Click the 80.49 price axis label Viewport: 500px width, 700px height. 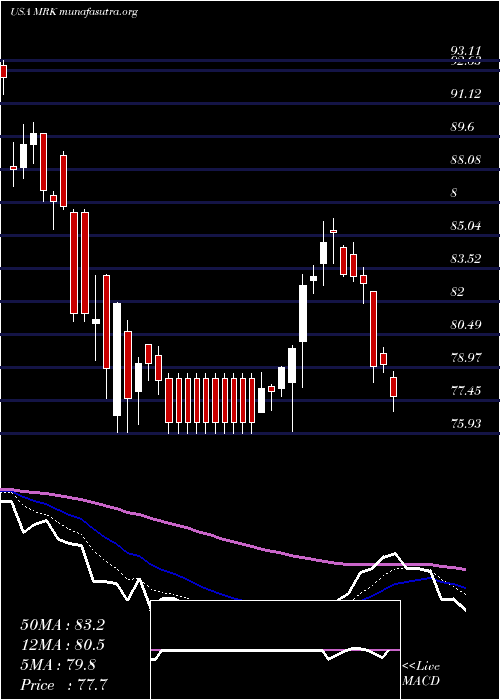pos(466,325)
